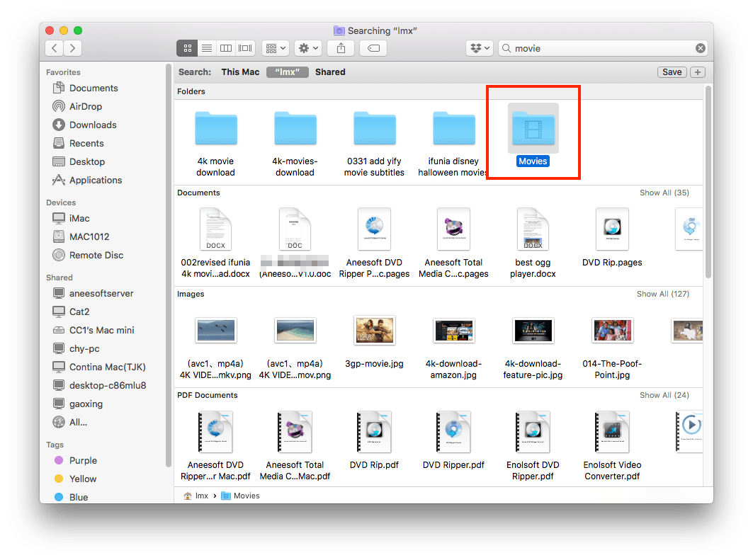Click the Share icon in the toolbar
The width and height of the screenshot is (753, 560).
(x=341, y=47)
